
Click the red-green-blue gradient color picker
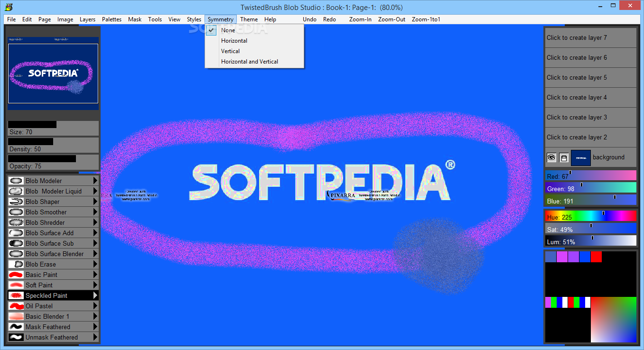tap(613, 320)
